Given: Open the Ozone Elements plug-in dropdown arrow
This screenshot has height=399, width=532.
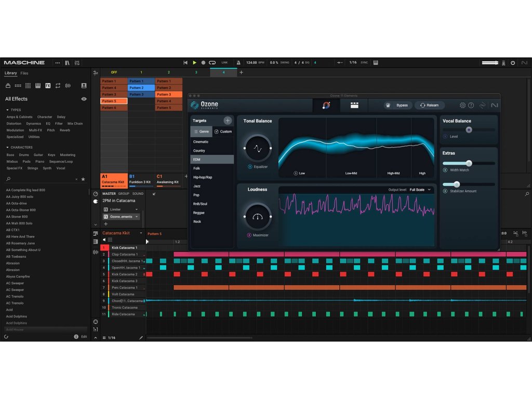Looking at the screenshot, I should pos(137,217).
